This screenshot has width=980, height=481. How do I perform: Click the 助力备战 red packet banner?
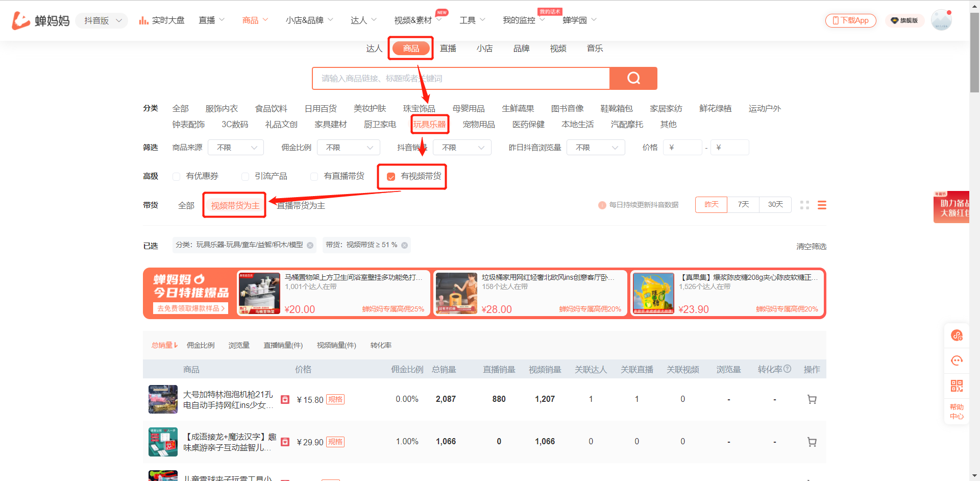(951, 207)
